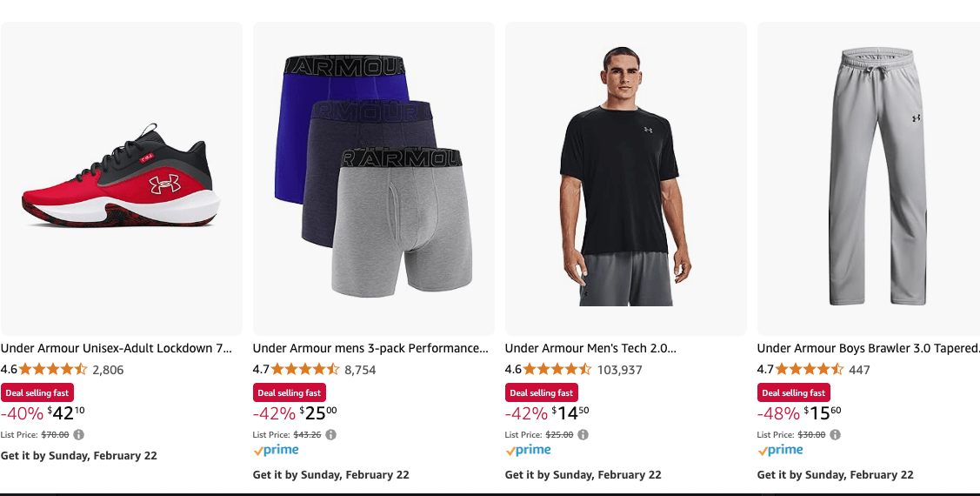Click info icon beside $30.00 list price
Screen dimensions: 980x496
coord(835,434)
